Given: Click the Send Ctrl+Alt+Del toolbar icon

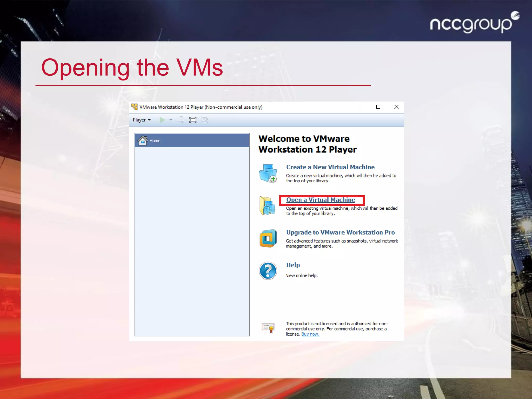Looking at the screenshot, I should (181, 120).
